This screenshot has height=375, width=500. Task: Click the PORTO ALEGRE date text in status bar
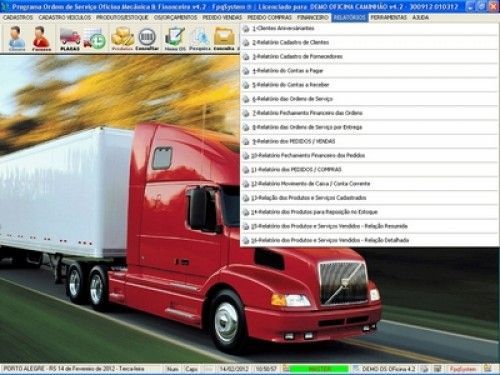tap(74, 369)
